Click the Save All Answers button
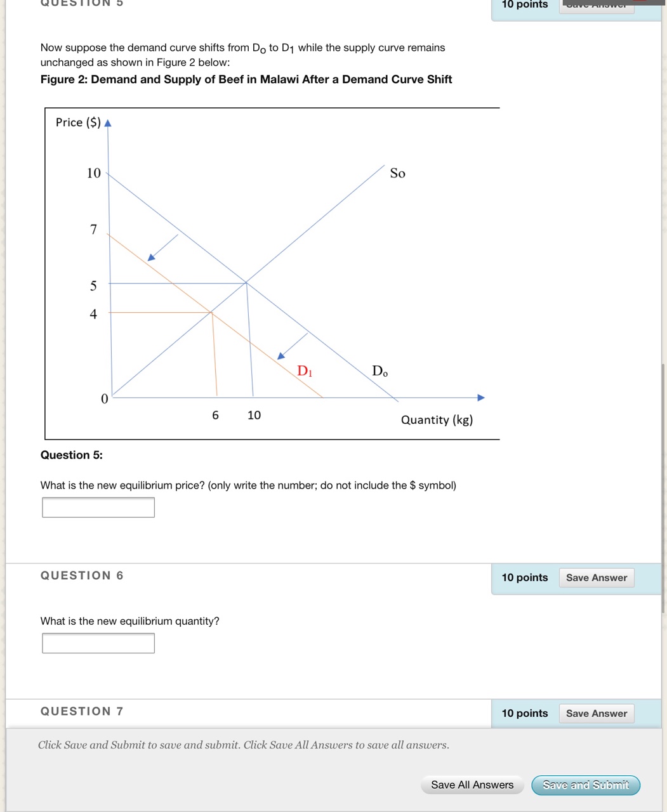 click(x=472, y=785)
